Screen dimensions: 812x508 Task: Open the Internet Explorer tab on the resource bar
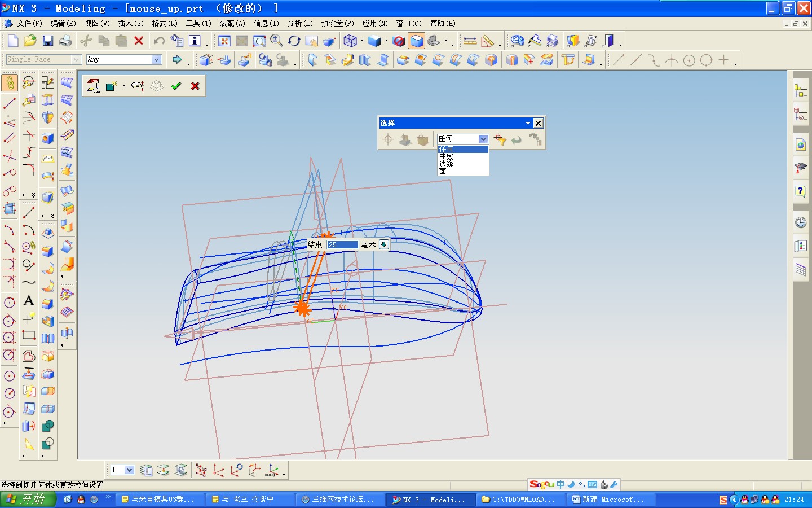click(x=801, y=144)
